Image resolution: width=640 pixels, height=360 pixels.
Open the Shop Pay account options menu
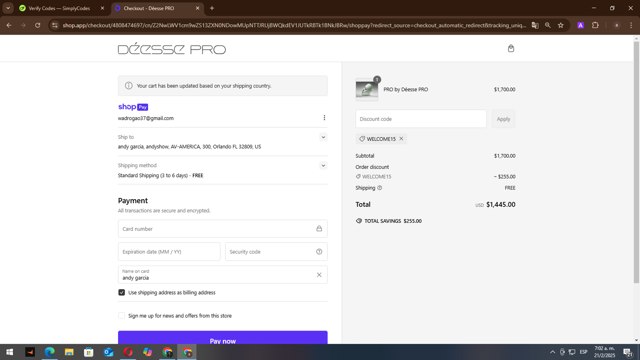(x=324, y=118)
